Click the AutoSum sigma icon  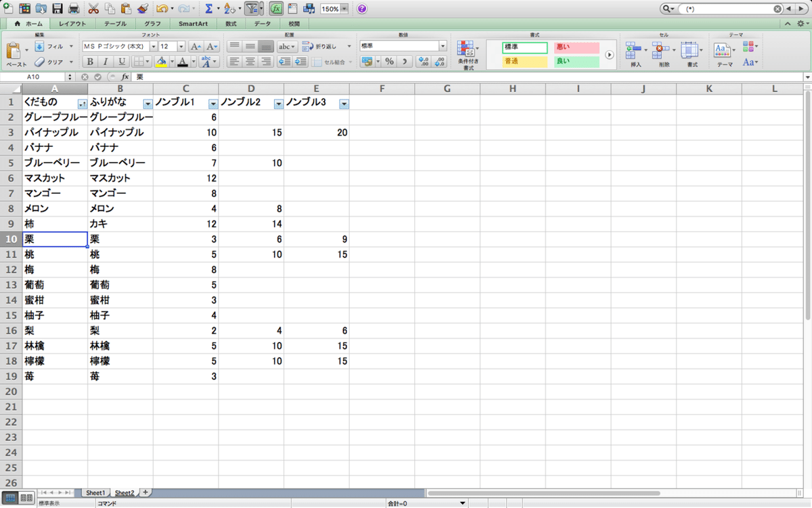click(x=208, y=9)
